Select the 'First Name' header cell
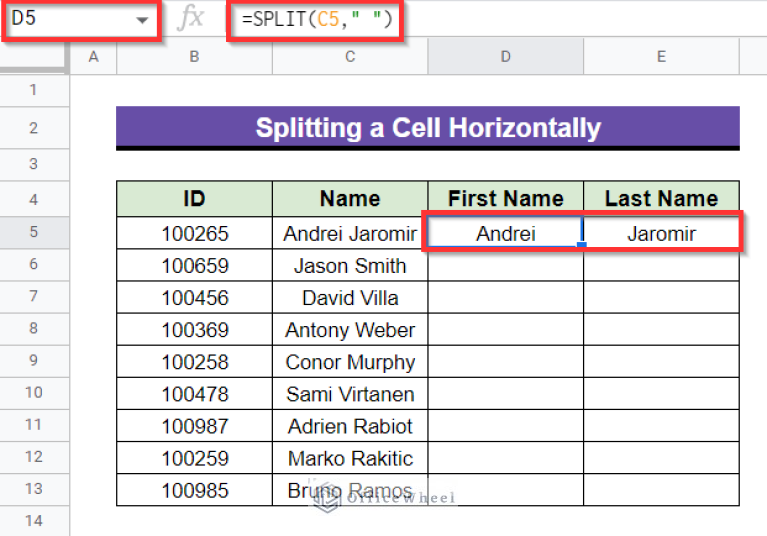The image size is (767, 536). (505, 198)
